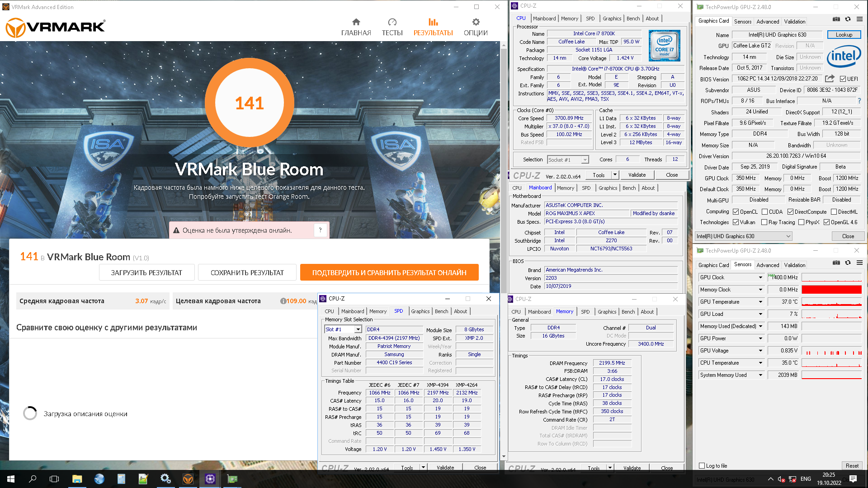The image size is (868, 488).
Task: Toggle the OpenCL checkbox in GPU-Z
Action: (736, 212)
